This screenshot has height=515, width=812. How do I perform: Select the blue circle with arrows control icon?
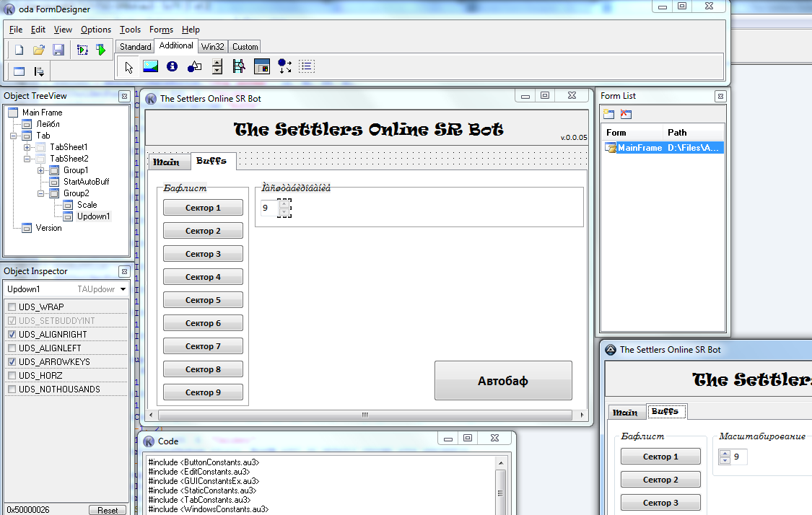click(x=285, y=66)
